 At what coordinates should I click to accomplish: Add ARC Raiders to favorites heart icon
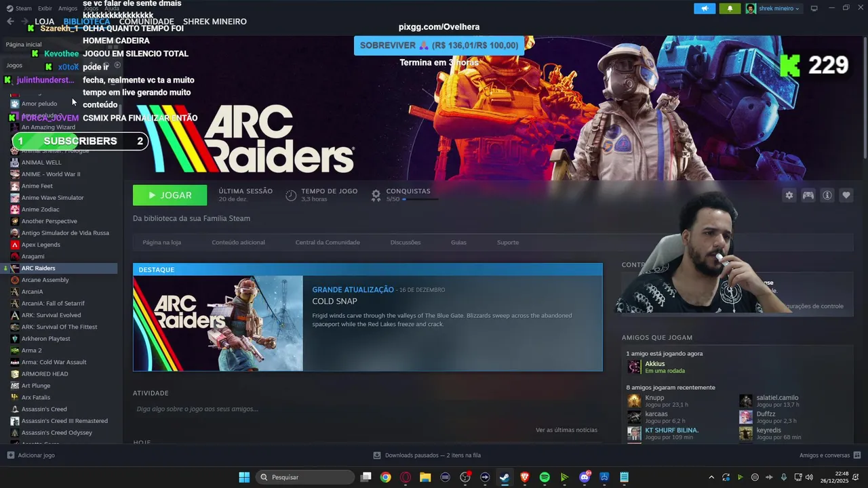coord(846,195)
